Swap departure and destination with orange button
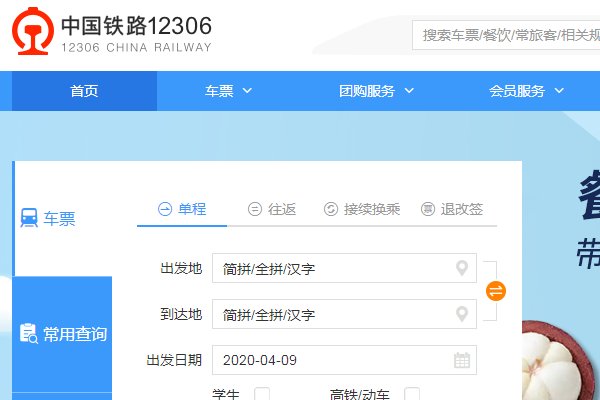Screen dimensions: 600x400 tap(496, 291)
